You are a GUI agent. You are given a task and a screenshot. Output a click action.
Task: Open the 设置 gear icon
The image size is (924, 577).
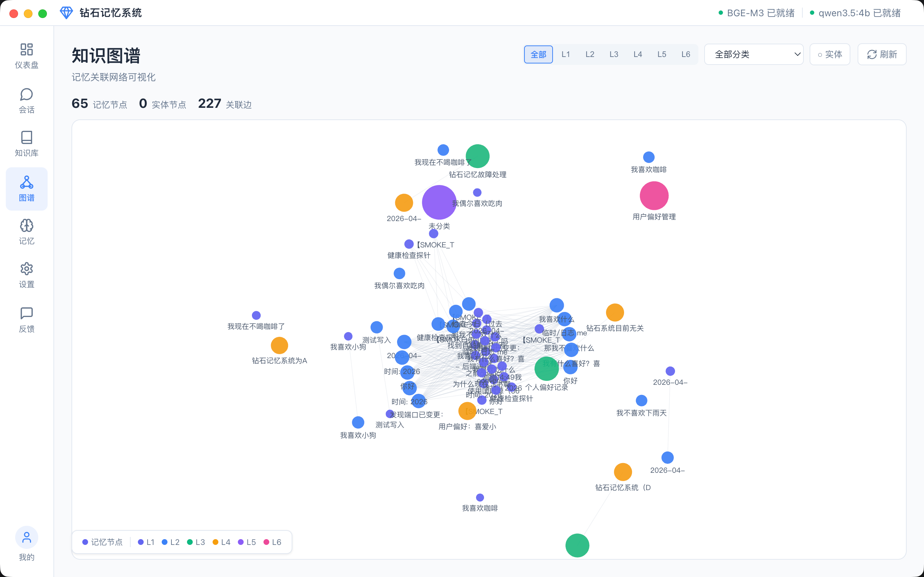click(x=26, y=269)
